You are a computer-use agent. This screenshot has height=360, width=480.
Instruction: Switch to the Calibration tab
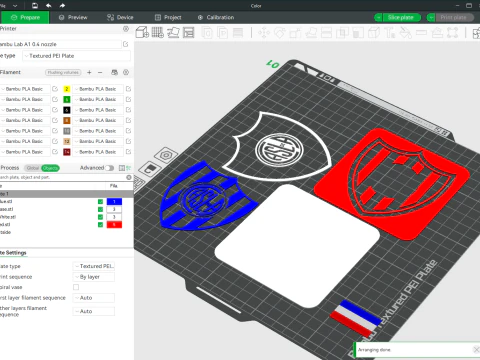(216, 17)
